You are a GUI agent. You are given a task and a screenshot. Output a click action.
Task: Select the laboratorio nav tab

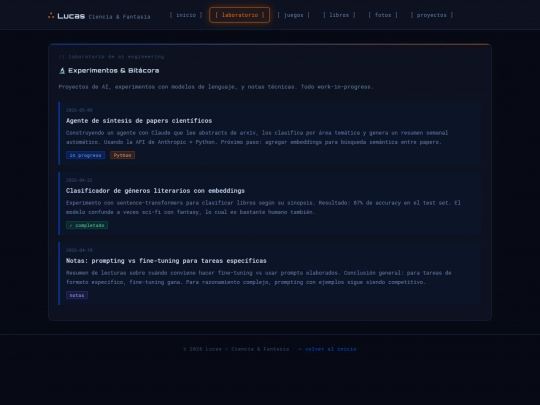(240, 15)
